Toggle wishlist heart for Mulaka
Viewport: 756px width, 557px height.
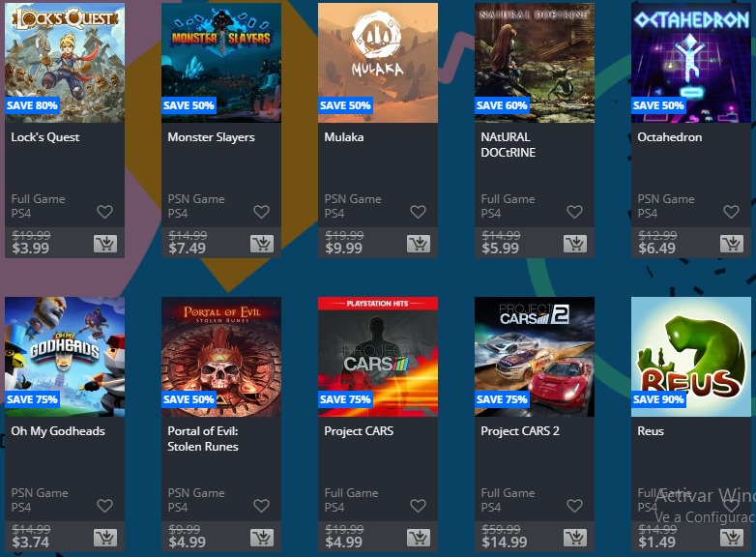[x=418, y=212]
